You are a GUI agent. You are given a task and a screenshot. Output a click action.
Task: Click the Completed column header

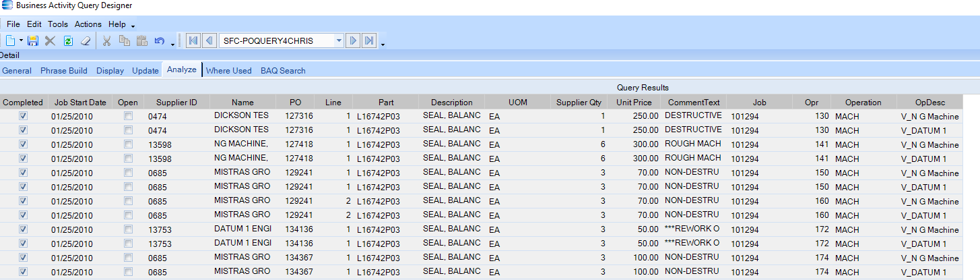(23, 103)
